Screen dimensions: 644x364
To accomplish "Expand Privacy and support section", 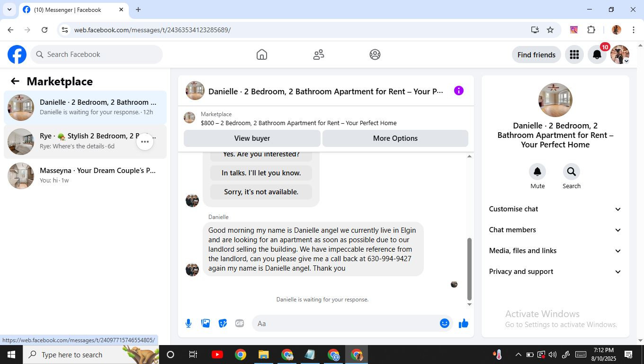I will click(x=555, y=272).
